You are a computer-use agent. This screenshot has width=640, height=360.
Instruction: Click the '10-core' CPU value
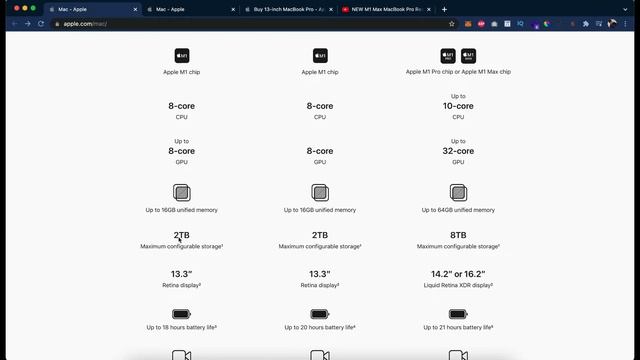[x=458, y=106]
